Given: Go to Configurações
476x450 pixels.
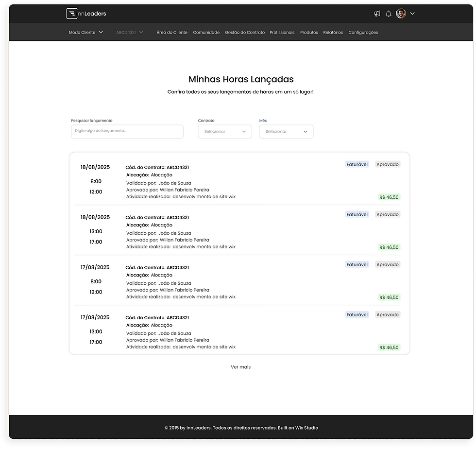Looking at the screenshot, I should pos(363,33).
